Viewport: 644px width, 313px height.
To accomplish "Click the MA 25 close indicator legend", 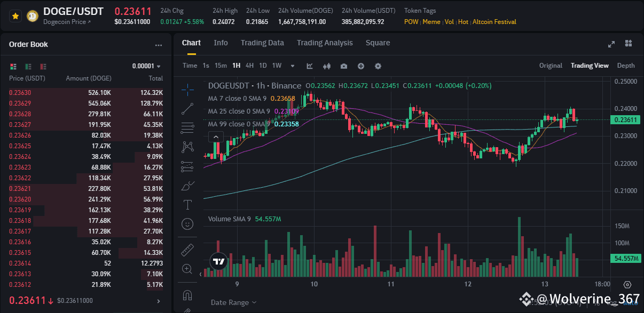I will pos(253,111).
